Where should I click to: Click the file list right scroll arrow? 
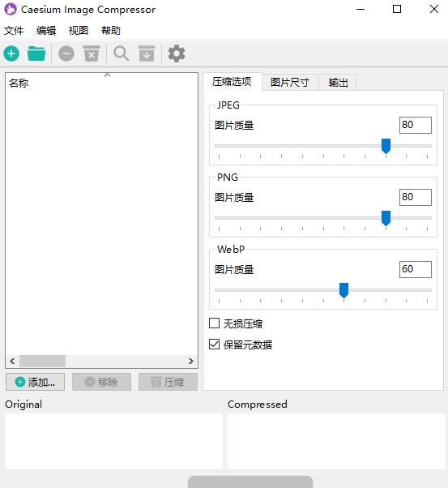click(x=191, y=361)
